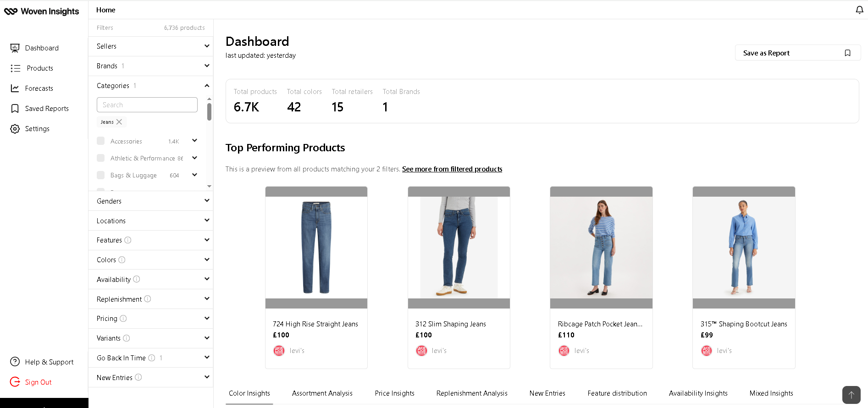Click info icon next to Features
The image size is (868, 408).
click(128, 240)
